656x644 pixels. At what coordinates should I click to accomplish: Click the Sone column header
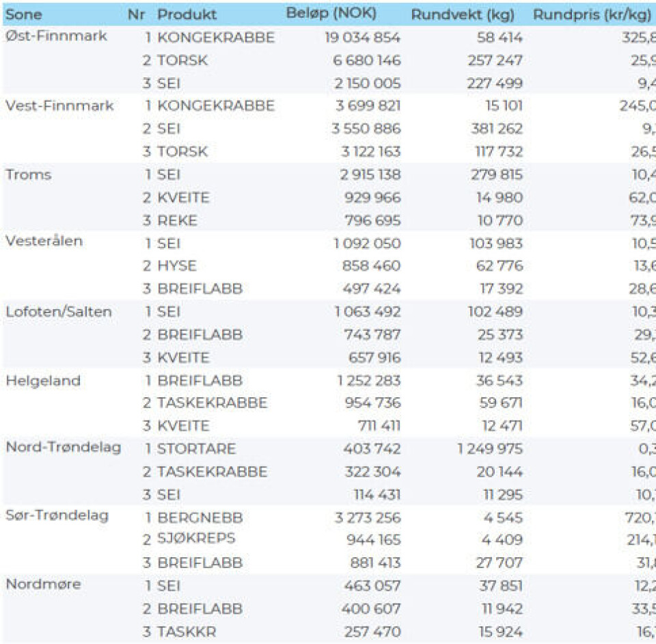24,14
